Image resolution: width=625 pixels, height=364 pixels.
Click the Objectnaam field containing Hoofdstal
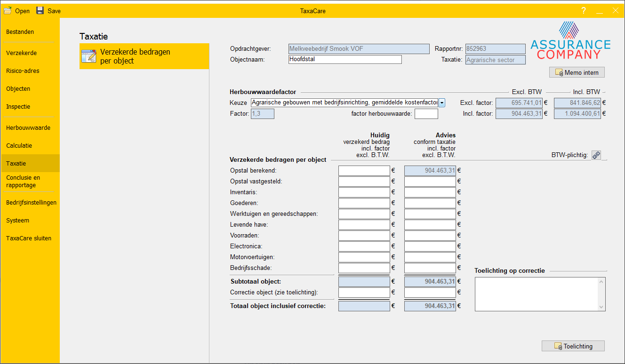coord(345,60)
